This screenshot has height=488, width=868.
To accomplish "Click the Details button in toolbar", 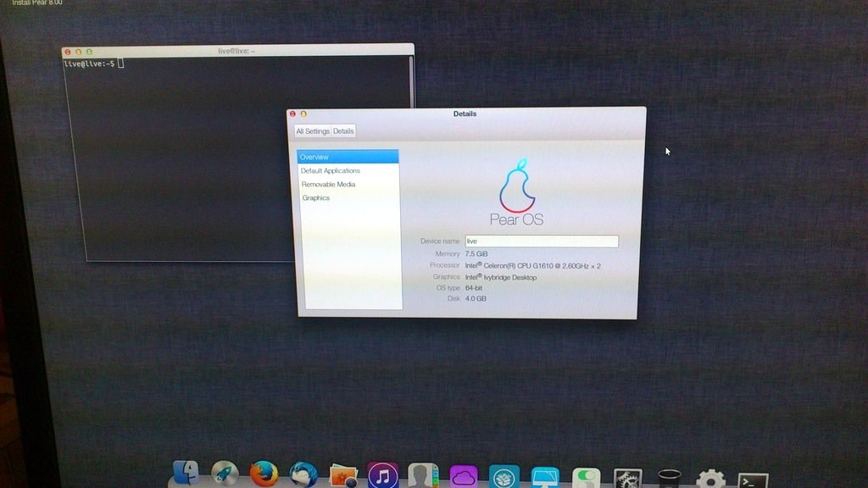I will (343, 131).
